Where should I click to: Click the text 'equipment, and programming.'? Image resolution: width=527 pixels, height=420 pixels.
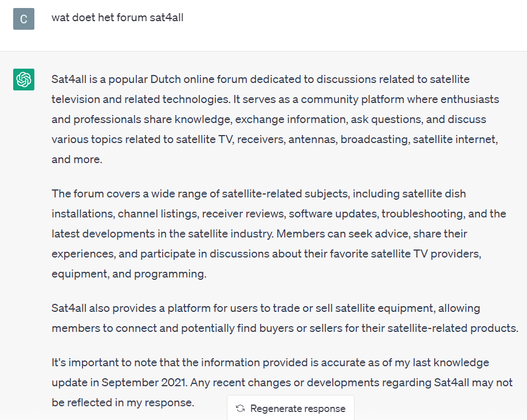click(x=129, y=274)
